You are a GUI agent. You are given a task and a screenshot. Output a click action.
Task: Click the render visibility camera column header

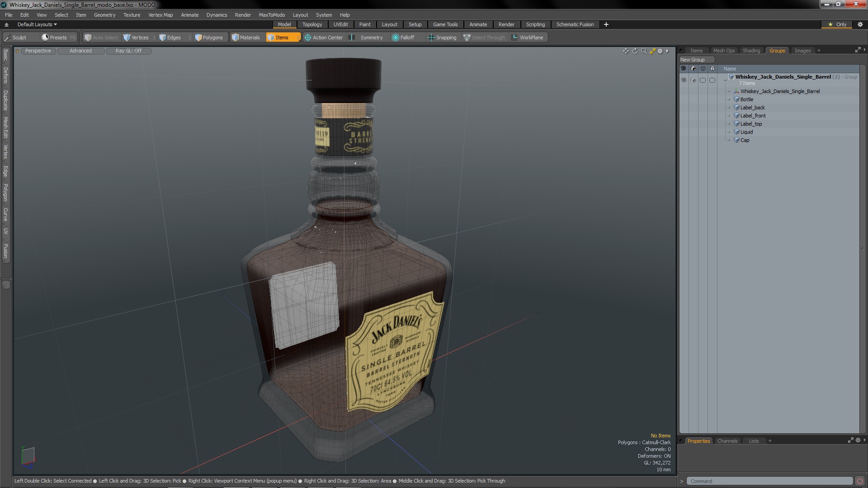pyautogui.click(x=693, y=69)
